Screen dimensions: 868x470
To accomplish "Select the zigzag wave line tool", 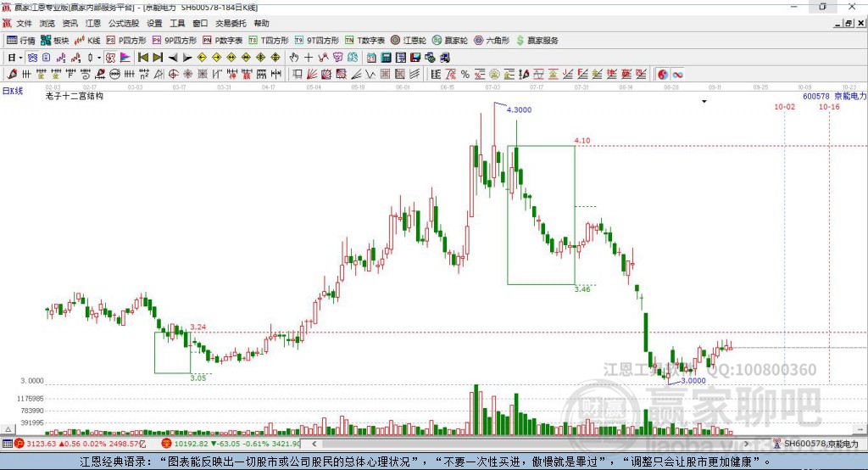I will [370, 75].
